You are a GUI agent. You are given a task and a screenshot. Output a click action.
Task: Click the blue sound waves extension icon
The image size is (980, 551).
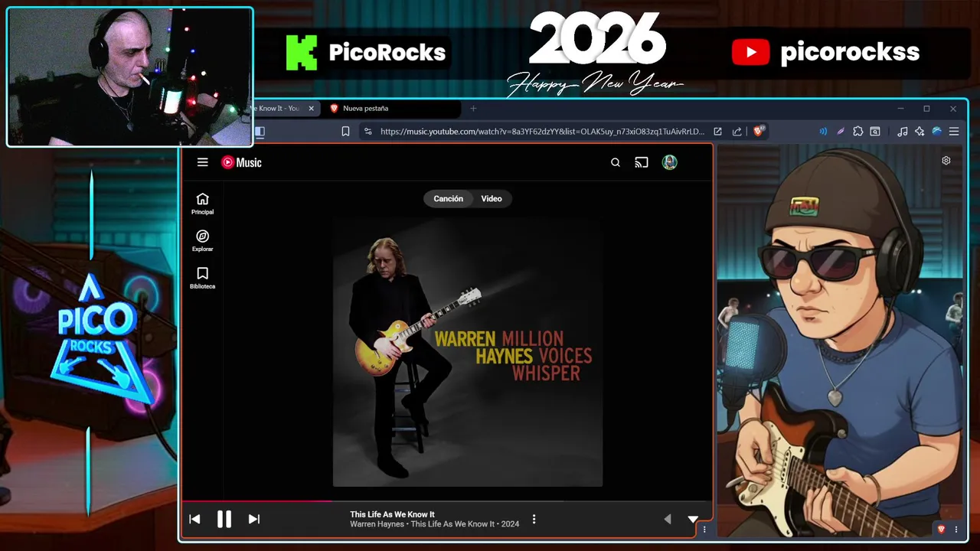pos(823,132)
